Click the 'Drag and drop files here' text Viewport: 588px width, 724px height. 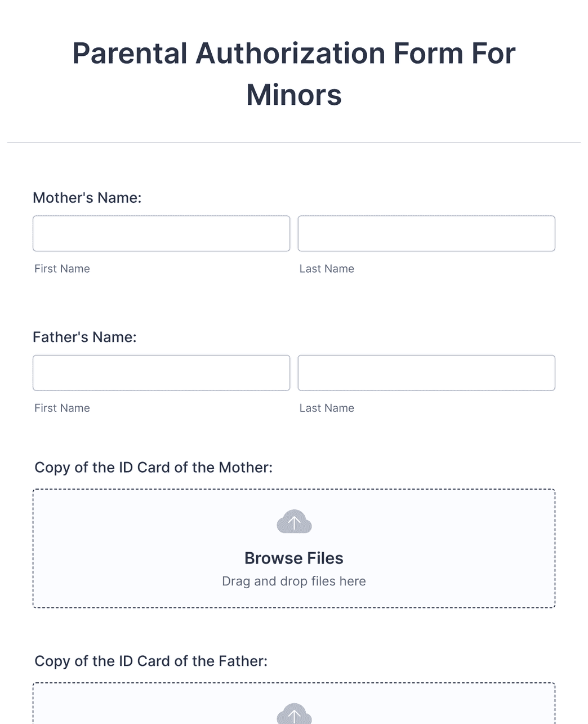click(294, 581)
